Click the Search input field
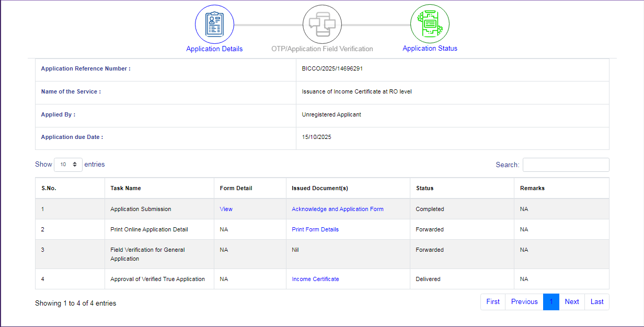The height and width of the screenshot is (327, 644). [x=566, y=165]
